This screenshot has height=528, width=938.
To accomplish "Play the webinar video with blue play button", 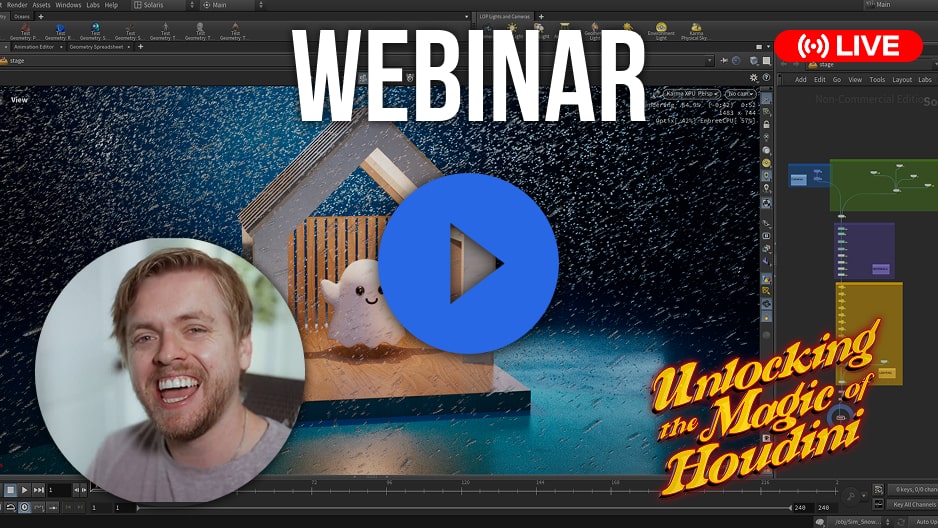I will click(x=468, y=263).
